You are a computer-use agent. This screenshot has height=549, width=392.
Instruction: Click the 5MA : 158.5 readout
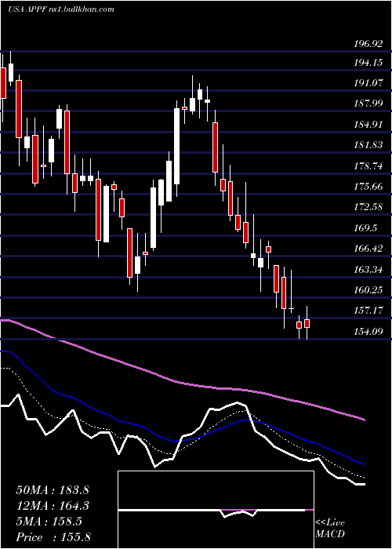49,522
